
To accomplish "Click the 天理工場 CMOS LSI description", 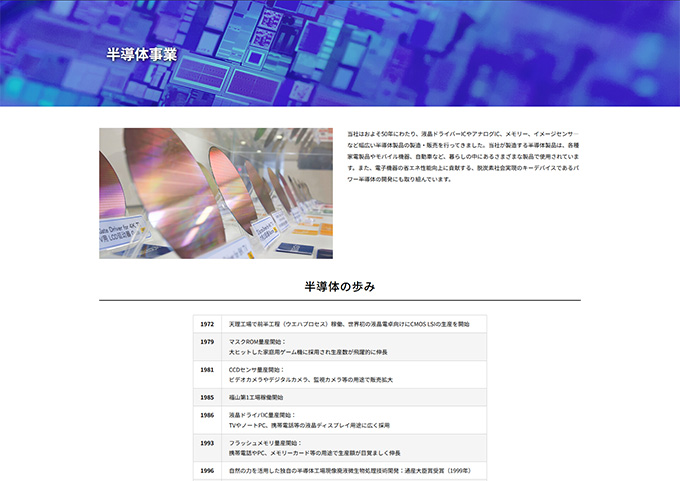I will click(349, 324).
